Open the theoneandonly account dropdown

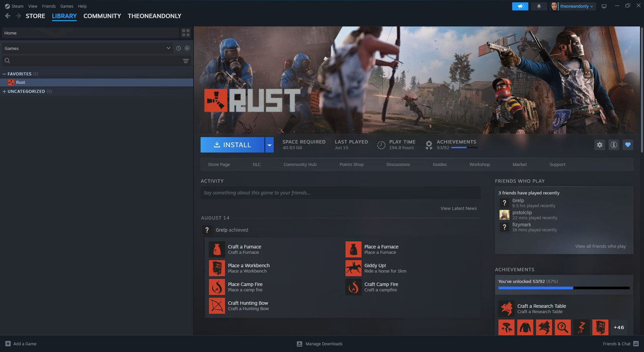573,6
